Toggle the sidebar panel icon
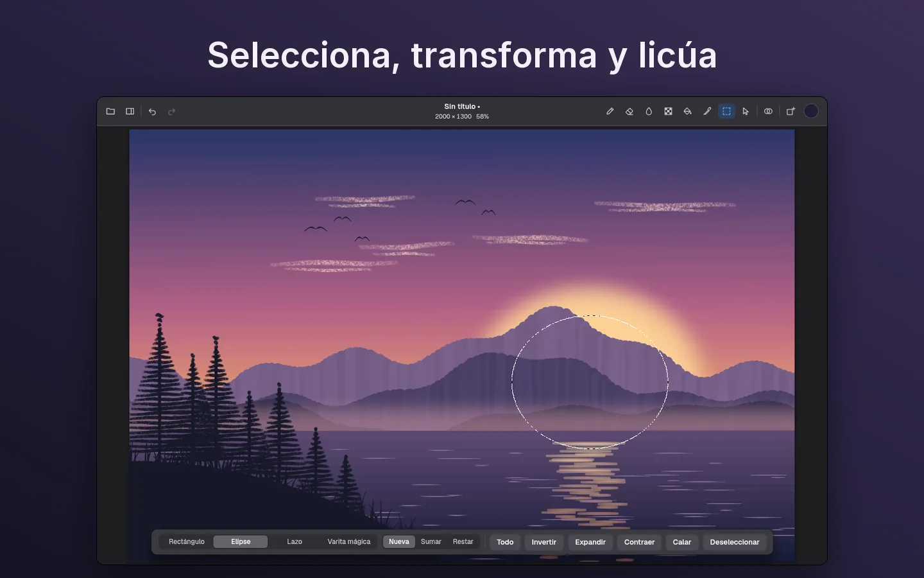Viewport: 924px width, 578px height. tap(130, 111)
